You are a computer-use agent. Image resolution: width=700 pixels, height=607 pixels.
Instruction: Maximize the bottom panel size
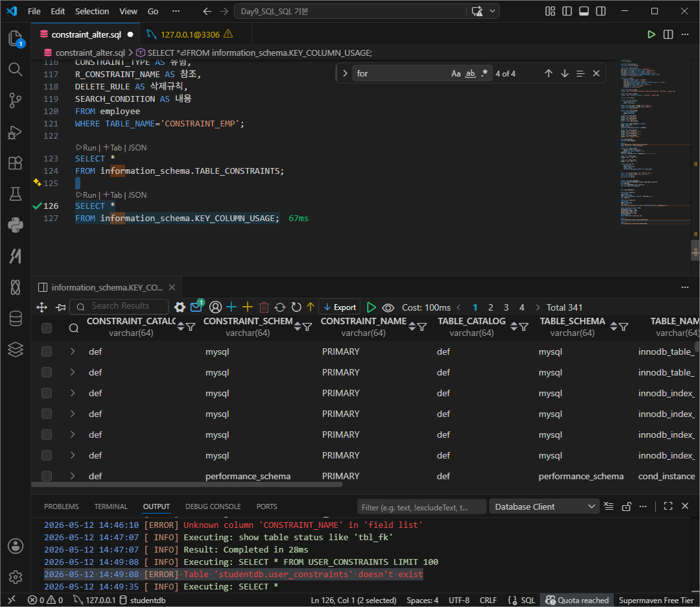668,506
